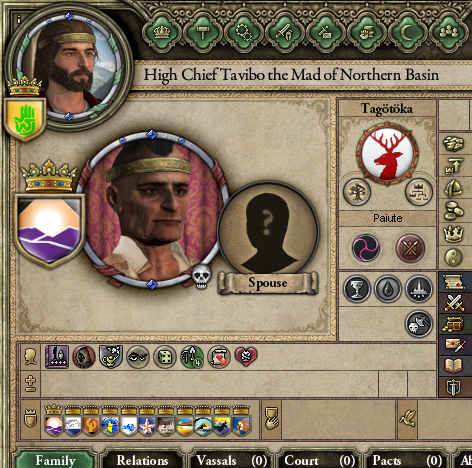Expand the ledger book sidebar icon

[454, 366]
